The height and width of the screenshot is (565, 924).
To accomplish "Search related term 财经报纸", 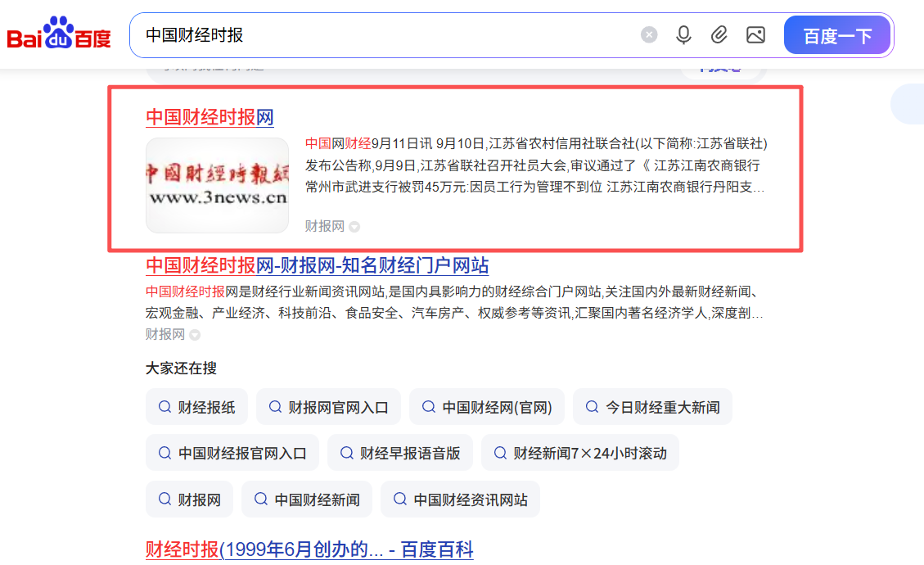I will 196,407.
